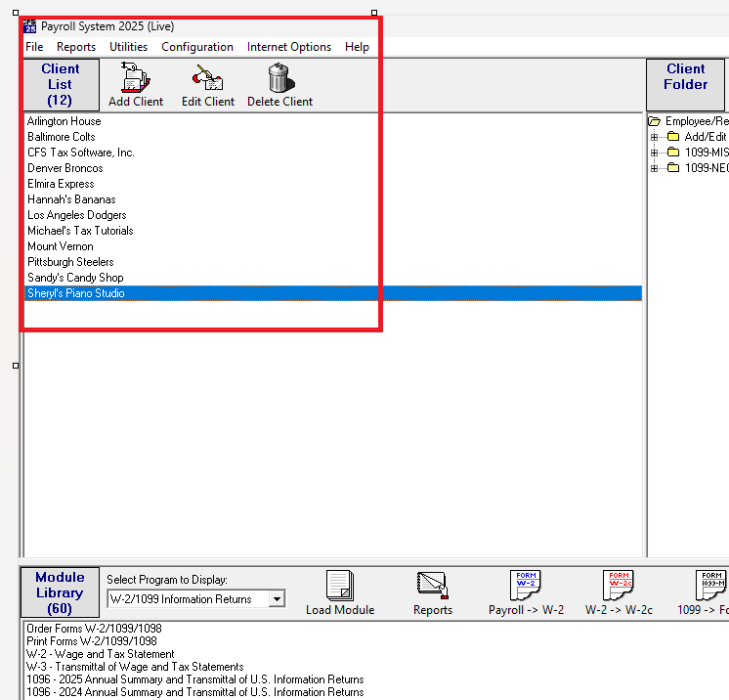
Task: Click the open Employee/Re folder icon
Action: [655, 121]
